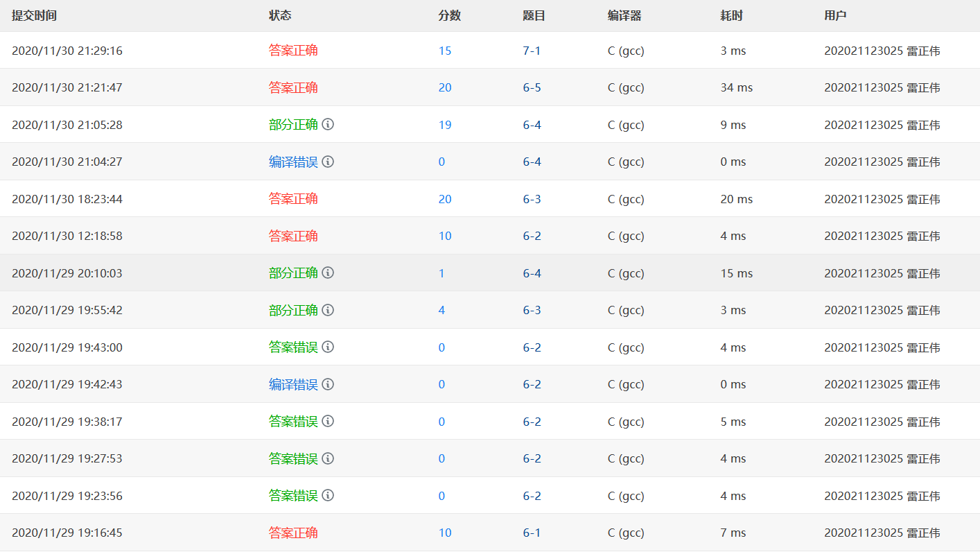The image size is (980, 552).
Task: Click 部分正确 status at 20:10:03
Action: pyautogui.click(x=293, y=273)
